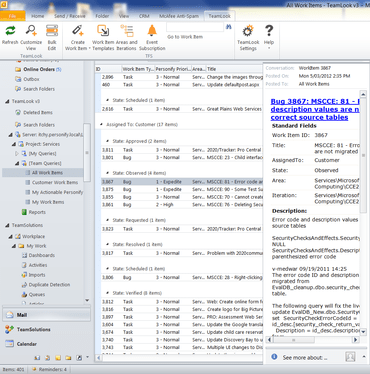This screenshot has width=370, height=374.
Task: Collapse the Project: Services node
Action: (x=14, y=144)
